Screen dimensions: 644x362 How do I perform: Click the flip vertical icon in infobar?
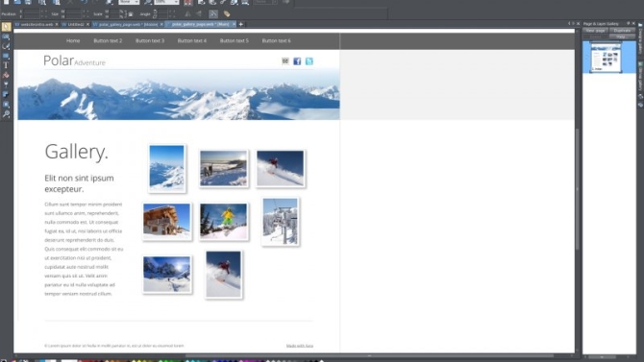click(199, 14)
